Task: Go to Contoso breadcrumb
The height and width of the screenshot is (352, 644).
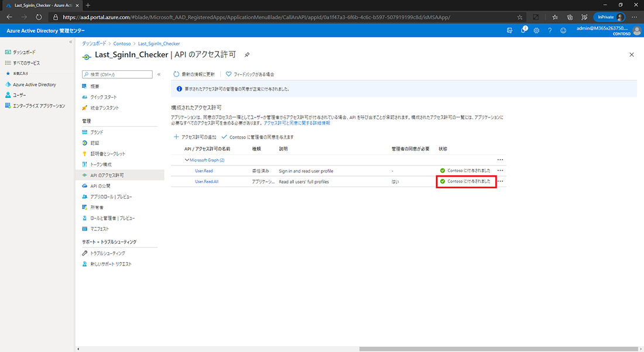Action: (122, 43)
